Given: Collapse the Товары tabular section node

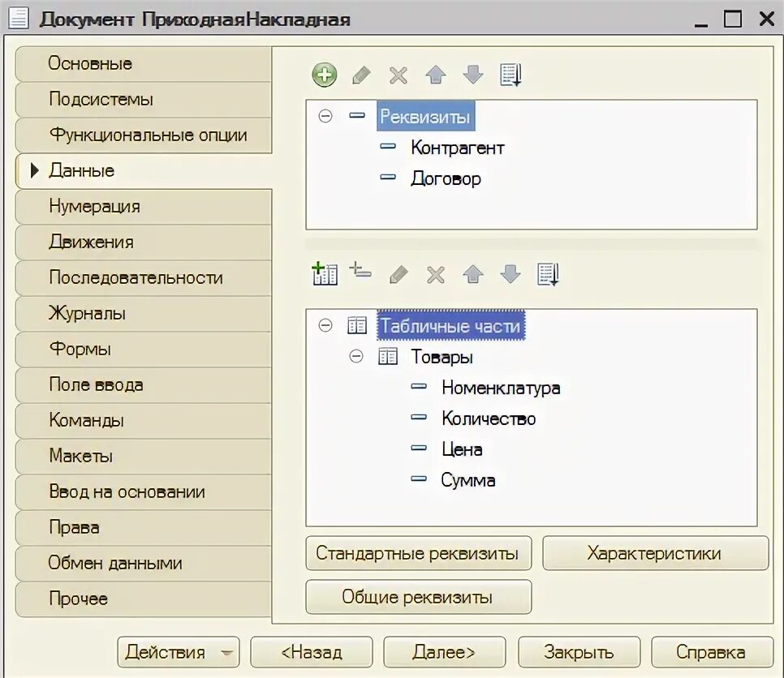Looking at the screenshot, I should pos(356,356).
